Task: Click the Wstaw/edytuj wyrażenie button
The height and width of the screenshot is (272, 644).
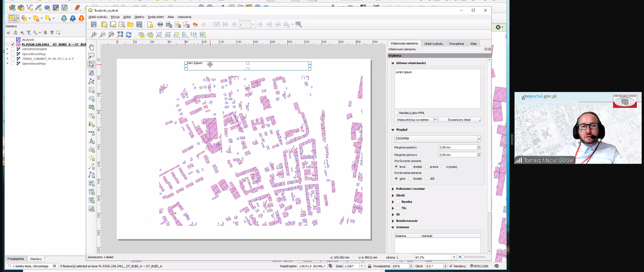Action: coord(413,120)
